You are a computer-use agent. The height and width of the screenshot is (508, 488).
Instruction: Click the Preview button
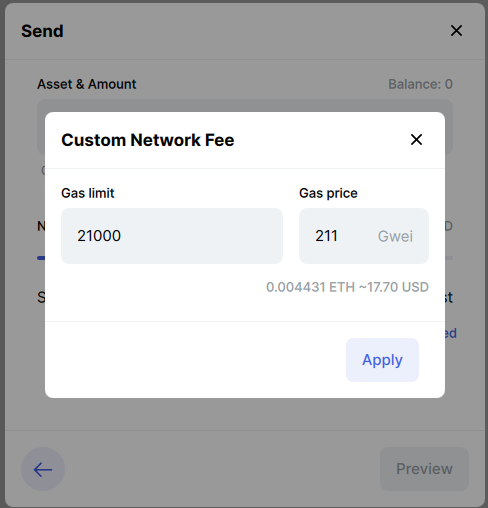[x=424, y=469]
